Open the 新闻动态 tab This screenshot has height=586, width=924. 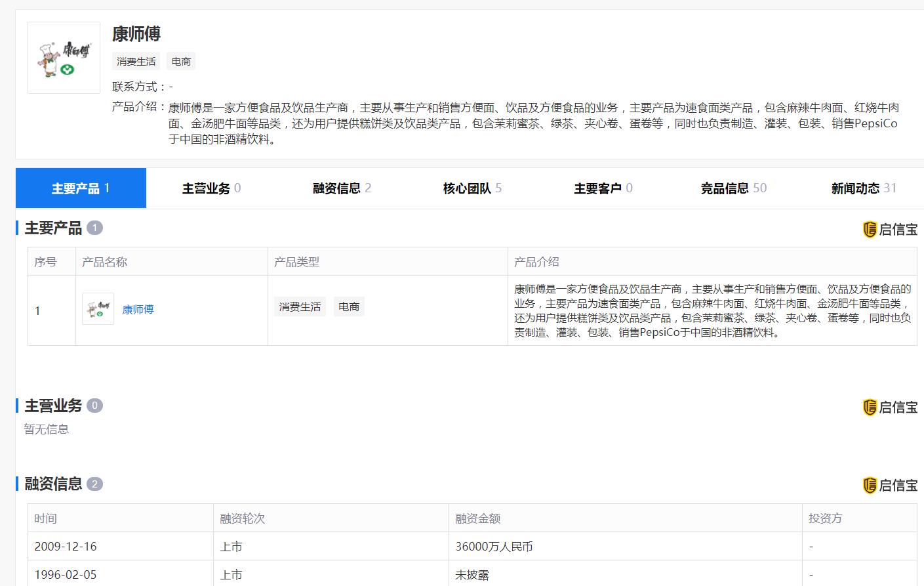(x=863, y=188)
